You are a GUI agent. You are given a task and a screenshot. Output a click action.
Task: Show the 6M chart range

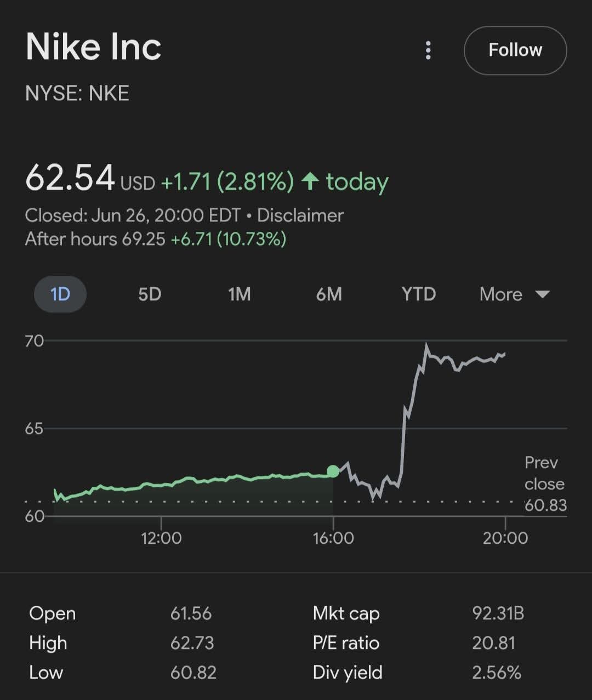pos(329,294)
